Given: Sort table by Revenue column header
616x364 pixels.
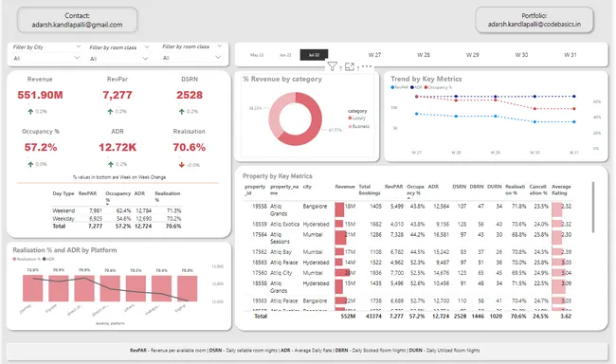Looking at the screenshot, I should pyautogui.click(x=345, y=187).
